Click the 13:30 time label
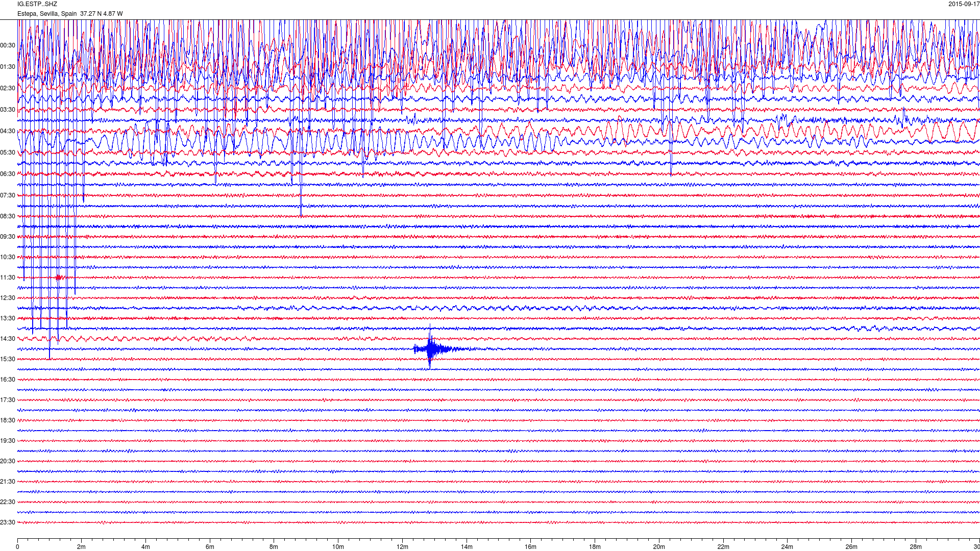This screenshot has height=551, width=980. (x=8, y=318)
